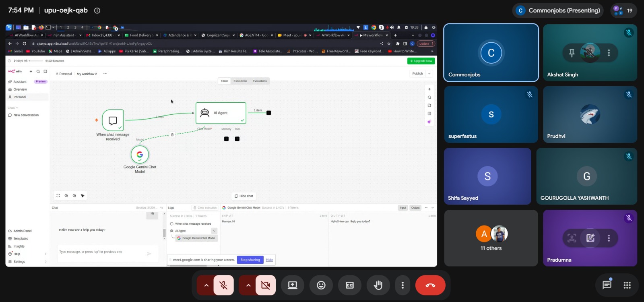Click Stop sharing in the sharing bar
Image resolution: width=644 pixels, height=302 pixels.
(x=250, y=260)
